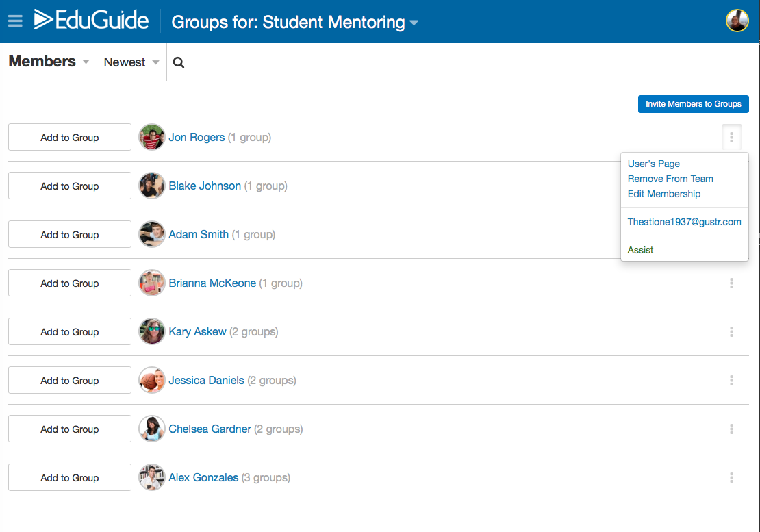Click Invite Members to Groups button
760x532 pixels.
coord(693,104)
